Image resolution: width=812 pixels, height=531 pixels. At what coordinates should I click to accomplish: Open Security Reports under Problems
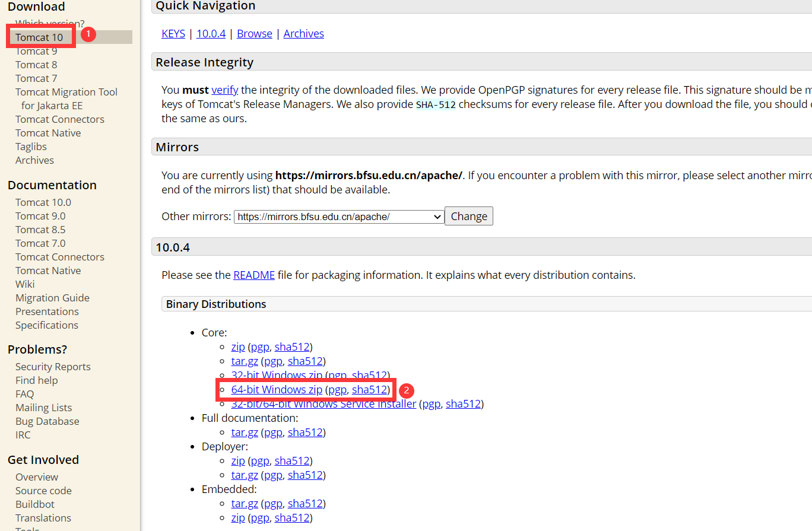click(x=53, y=367)
